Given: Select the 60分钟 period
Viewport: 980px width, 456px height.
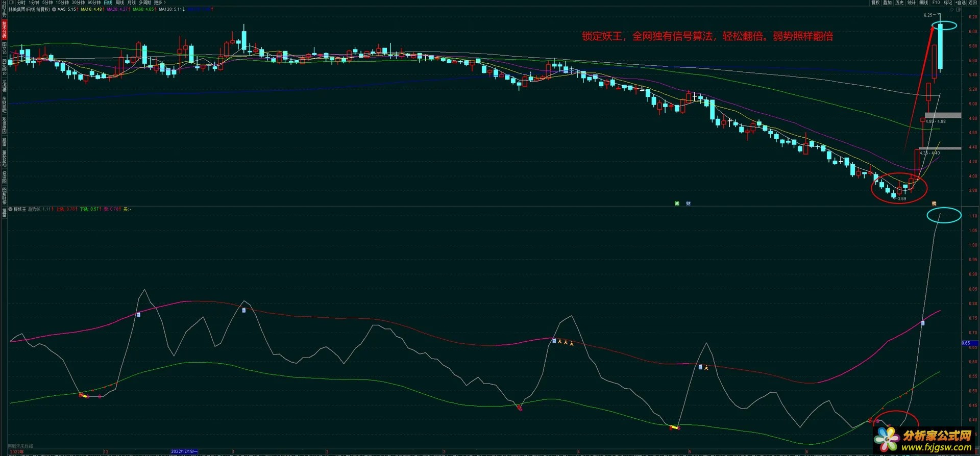Looking at the screenshot, I should tap(94, 3).
